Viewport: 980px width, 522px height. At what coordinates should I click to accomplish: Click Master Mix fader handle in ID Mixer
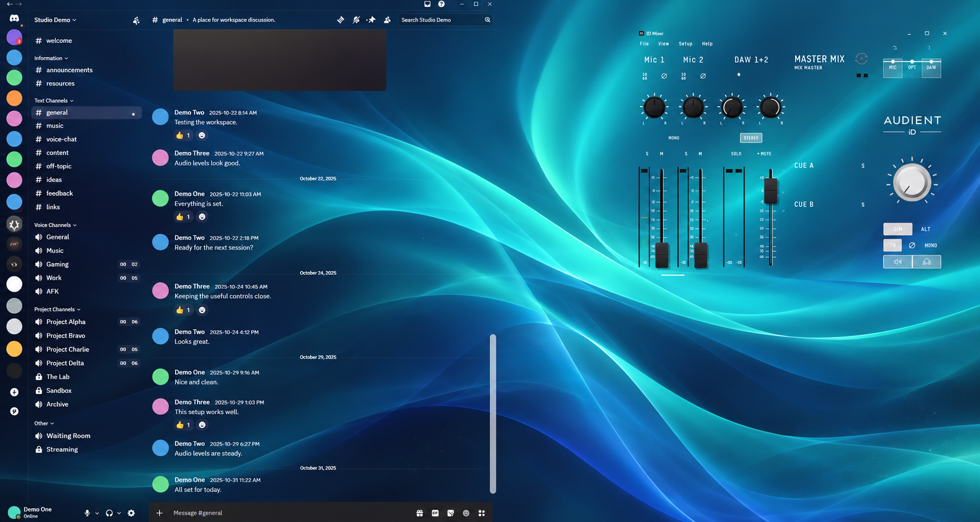(x=771, y=191)
